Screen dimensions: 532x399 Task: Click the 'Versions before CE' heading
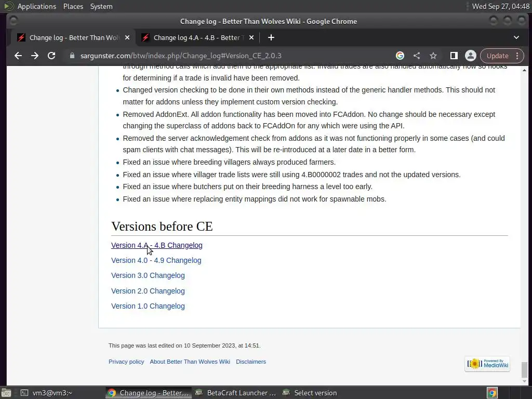point(162,227)
